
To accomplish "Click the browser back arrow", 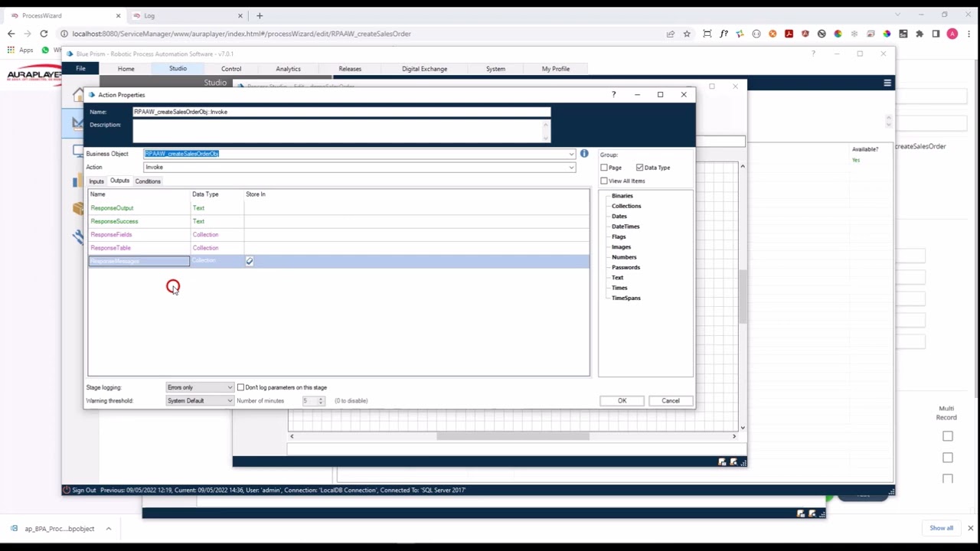I will 11,34.
